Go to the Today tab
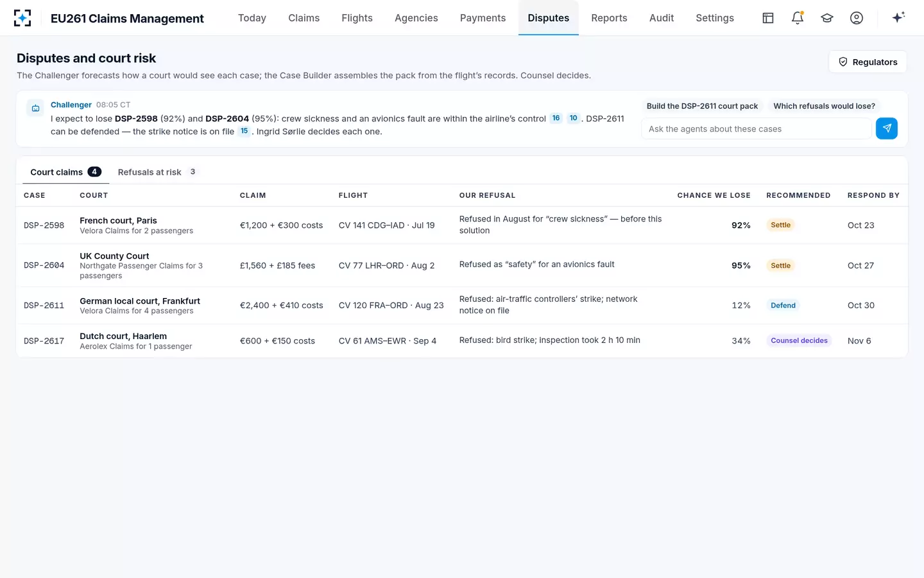This screenshot has width=924, height=578. tap(252, 18)
